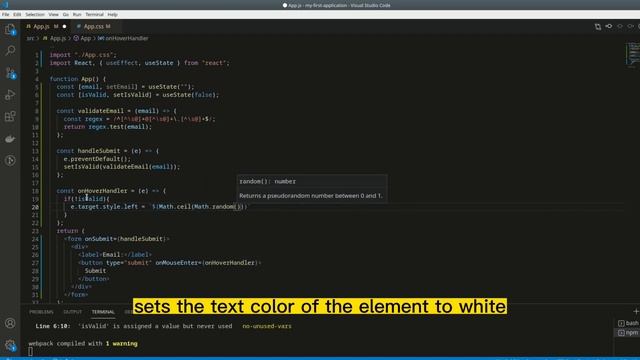640x360 pixels.
Task: Click 'onHoverHandler' declaration on line 18
Action: [x=102, y=191]
